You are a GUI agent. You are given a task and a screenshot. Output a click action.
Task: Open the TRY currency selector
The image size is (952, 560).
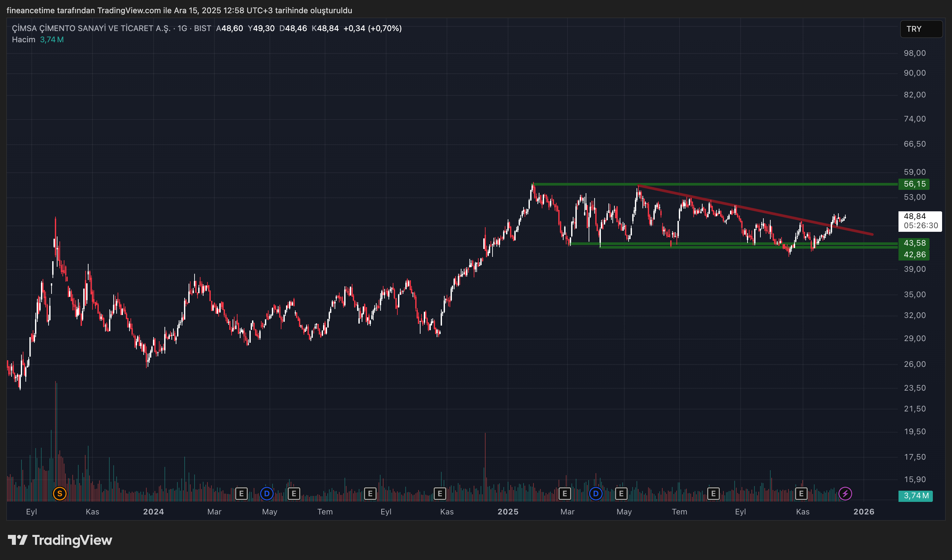click(x=921, y=29)
